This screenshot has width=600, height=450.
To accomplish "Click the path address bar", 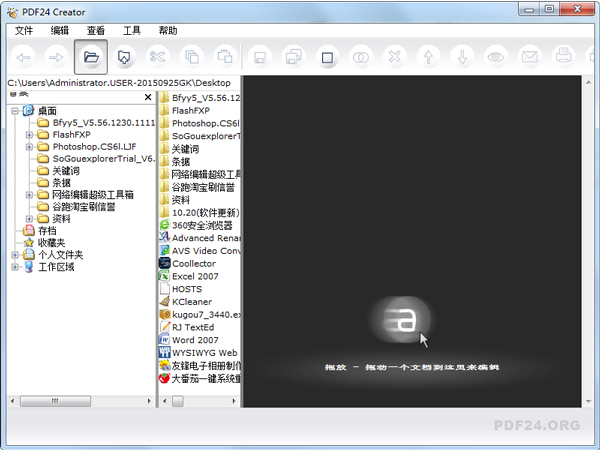I will 124,83.
